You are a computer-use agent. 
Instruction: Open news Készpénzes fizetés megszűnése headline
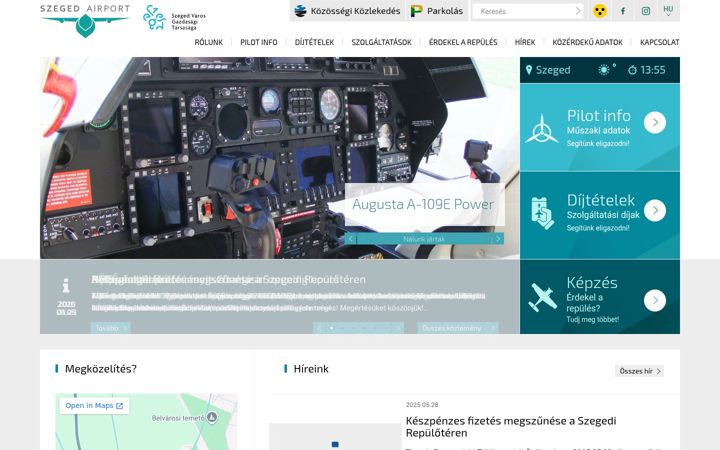pos(511,427)
